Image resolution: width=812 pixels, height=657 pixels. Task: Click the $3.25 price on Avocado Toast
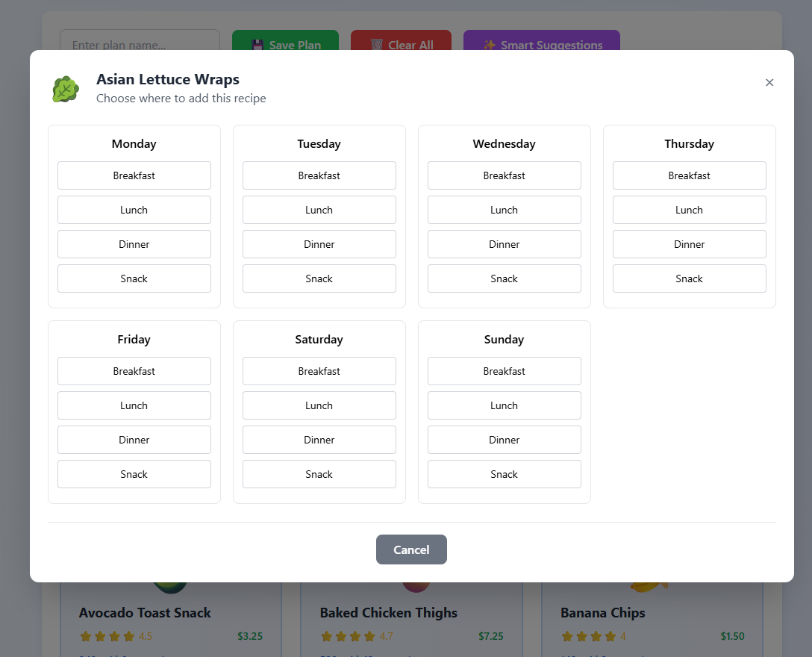250,636
